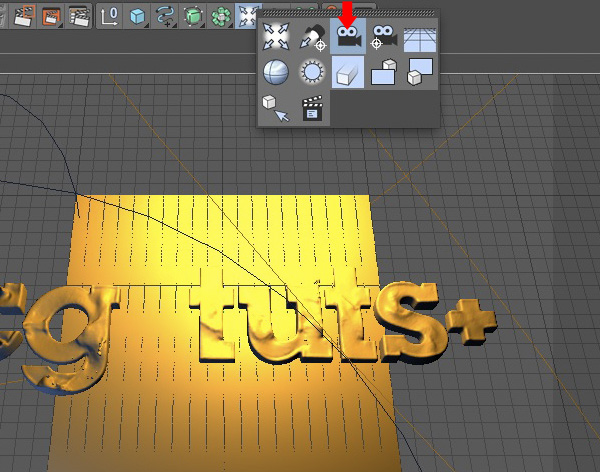Open Render Settings from the toolbar
Image resolution: width=600 pixels, height=472 pixels.
click(x=79, y=16)
